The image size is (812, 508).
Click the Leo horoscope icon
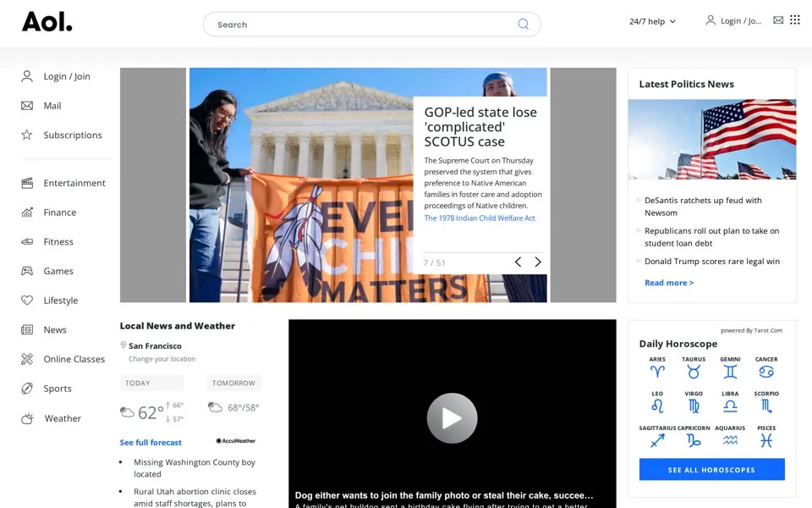[657, 406]
